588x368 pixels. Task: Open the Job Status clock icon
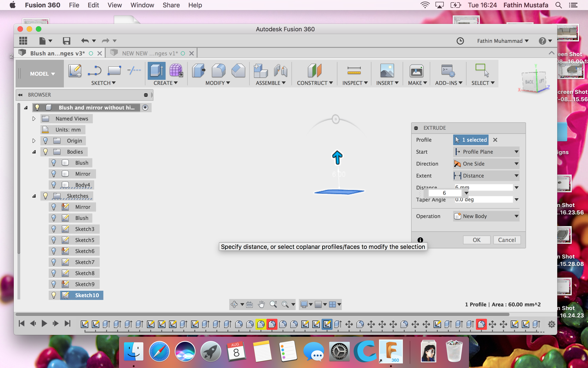click(460, 41)
